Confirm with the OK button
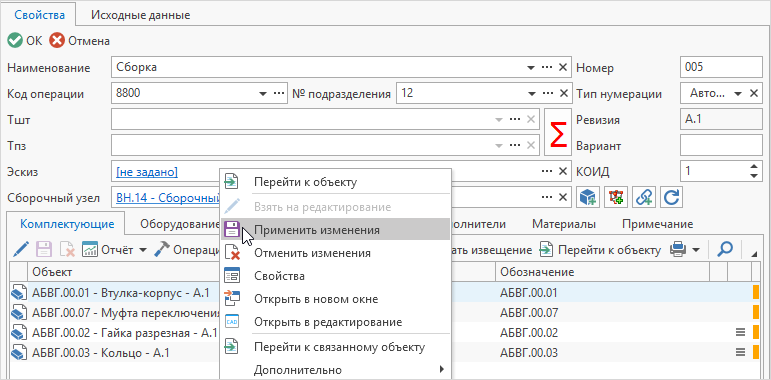771x380 pixels. click(25, 40)
